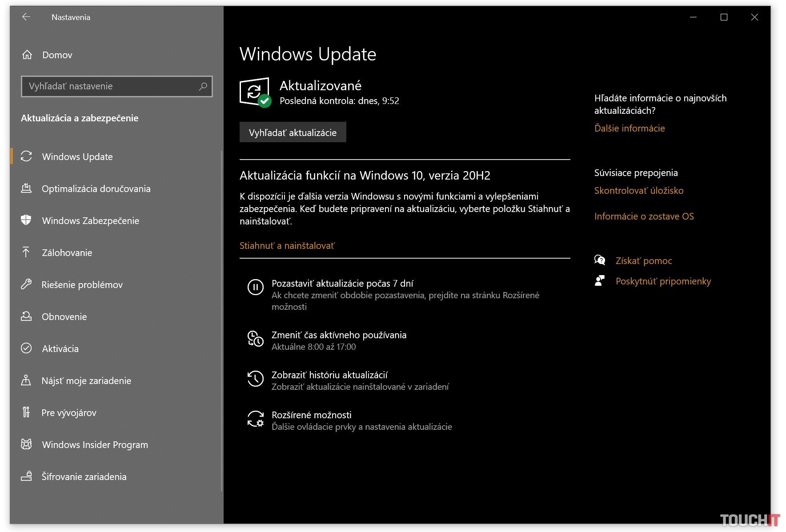Click the back arrow in Nastavenia header
786x532 pixels.
click(x=26, y=17)
